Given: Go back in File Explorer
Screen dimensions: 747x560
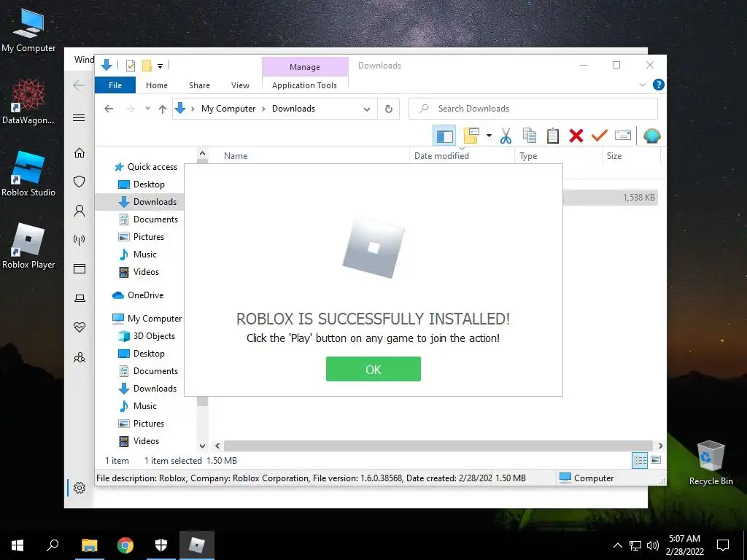Looking at the screenshot, I should 109,109.
